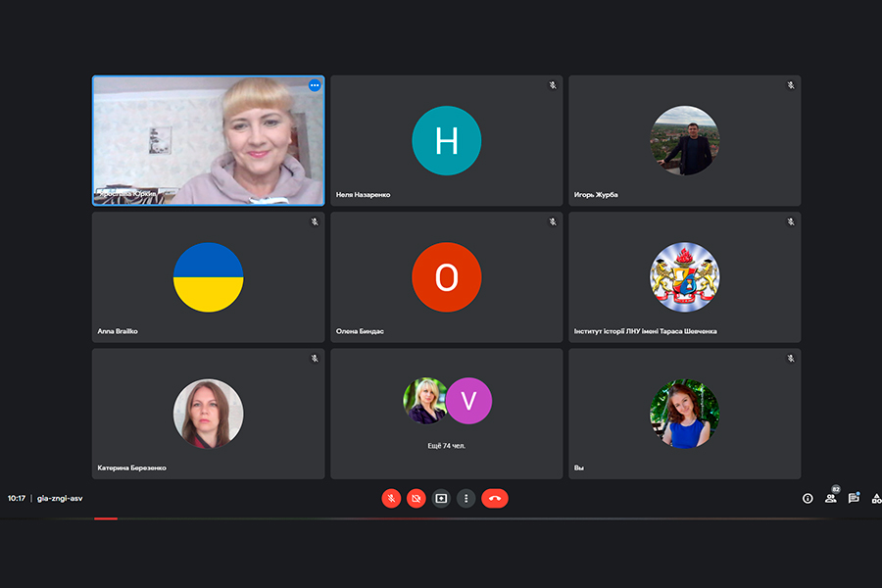Select Anna Brailko flag avatar

(x=208, y=277)
